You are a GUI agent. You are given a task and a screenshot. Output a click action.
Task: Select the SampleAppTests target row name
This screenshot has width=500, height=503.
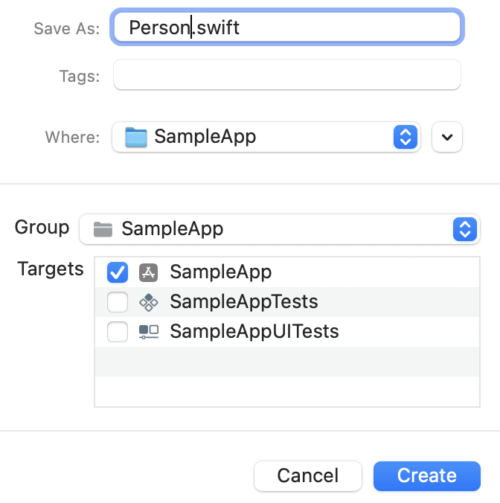244,302
